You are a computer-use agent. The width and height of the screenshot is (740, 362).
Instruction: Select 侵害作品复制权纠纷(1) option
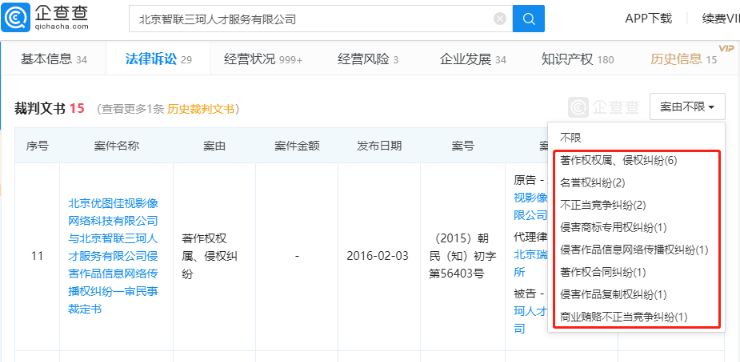pyautogui.click(x=613, y=295)
